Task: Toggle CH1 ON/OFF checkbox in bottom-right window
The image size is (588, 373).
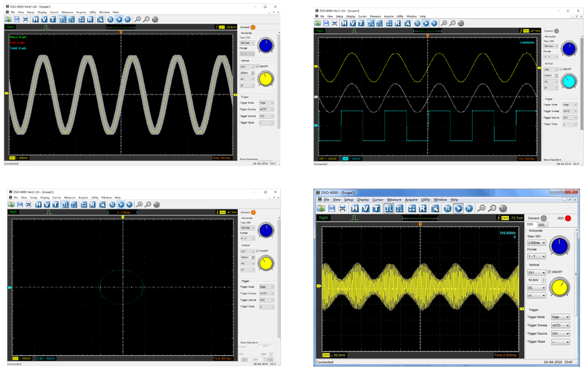Action: click(x=549, y=272)
